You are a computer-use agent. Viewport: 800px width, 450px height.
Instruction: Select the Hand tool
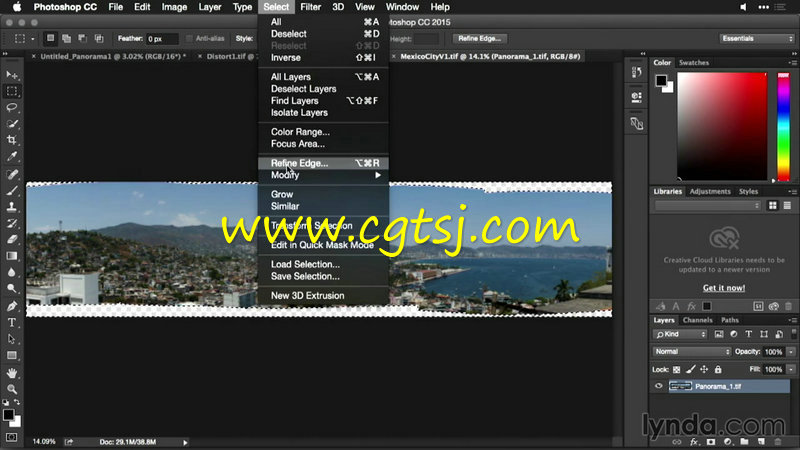tap(12, 373)
